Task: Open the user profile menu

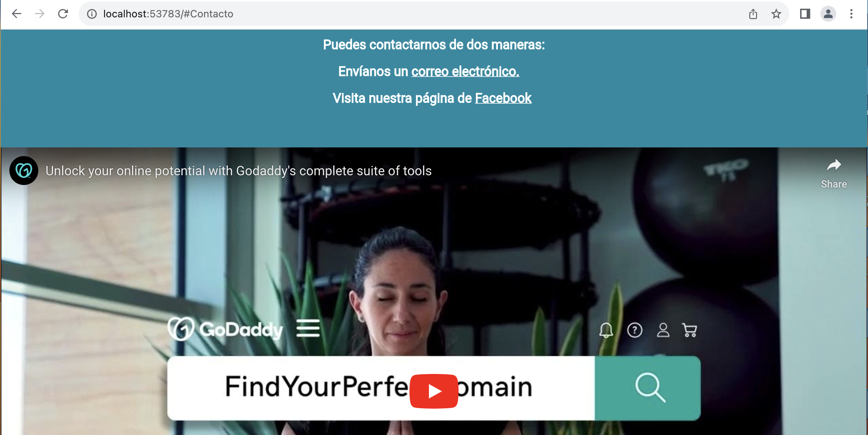Action: 828,14
